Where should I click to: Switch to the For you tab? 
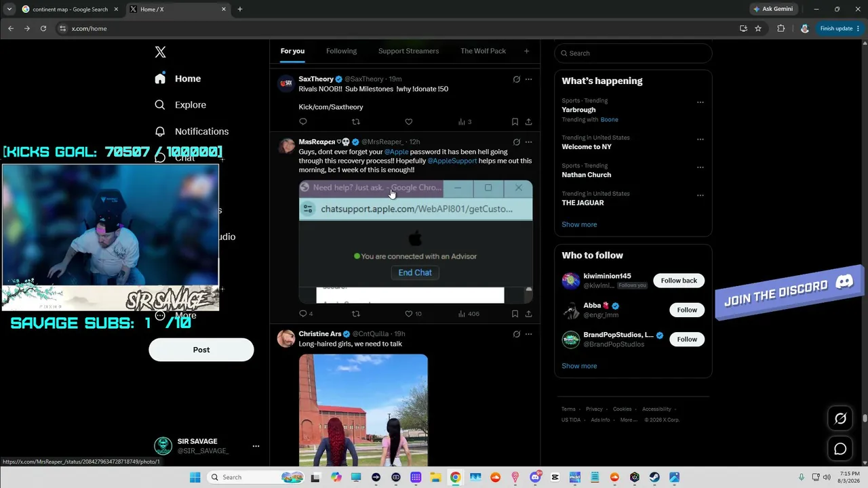[292, 51]
